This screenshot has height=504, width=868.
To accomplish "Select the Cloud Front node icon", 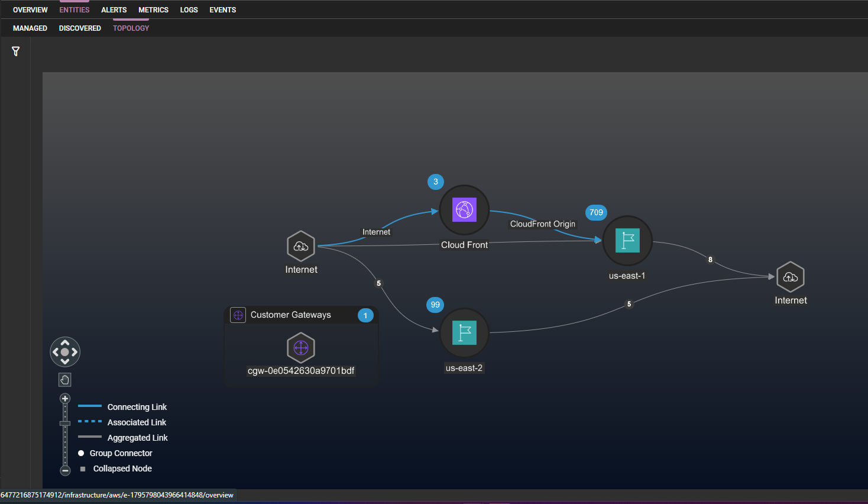I will coord(464,210).
